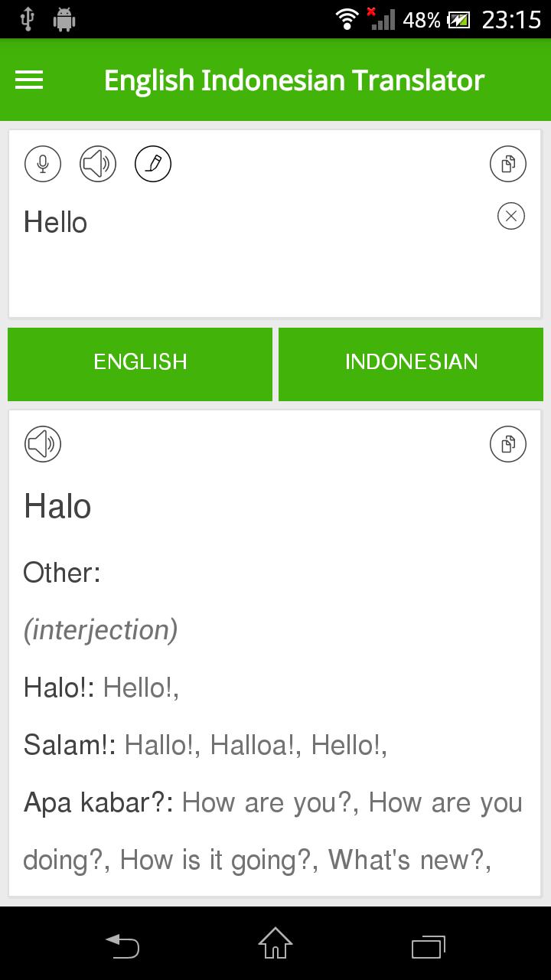Screen dimensions: 551x980
Task: Clear the Hello input text
Action: pyautogui.click(x=511, y=216)
